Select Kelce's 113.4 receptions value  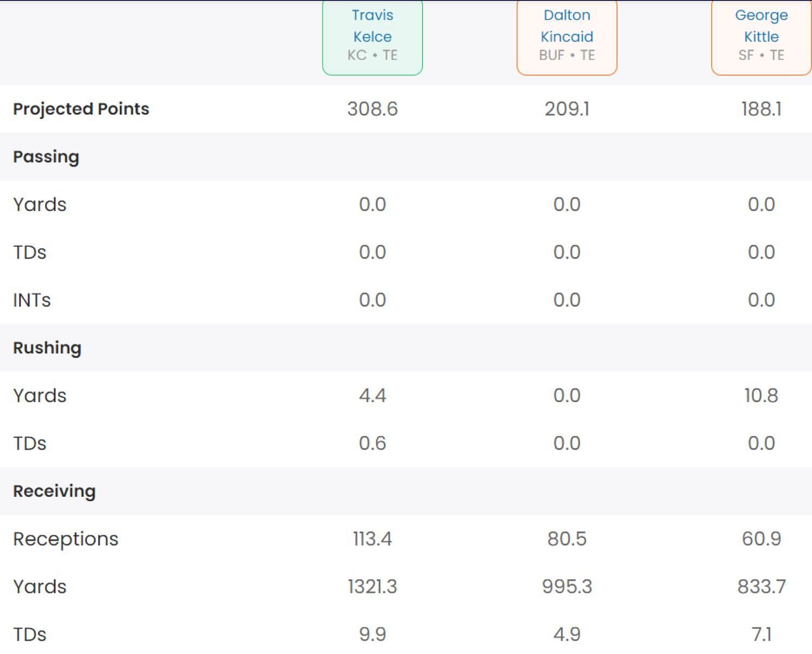pos(372,539)
